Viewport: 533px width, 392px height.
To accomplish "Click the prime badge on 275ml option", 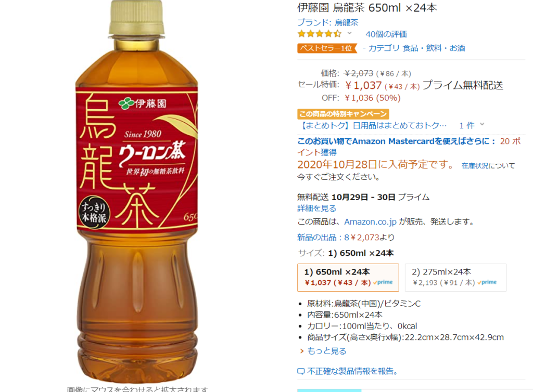I will 487,282.
